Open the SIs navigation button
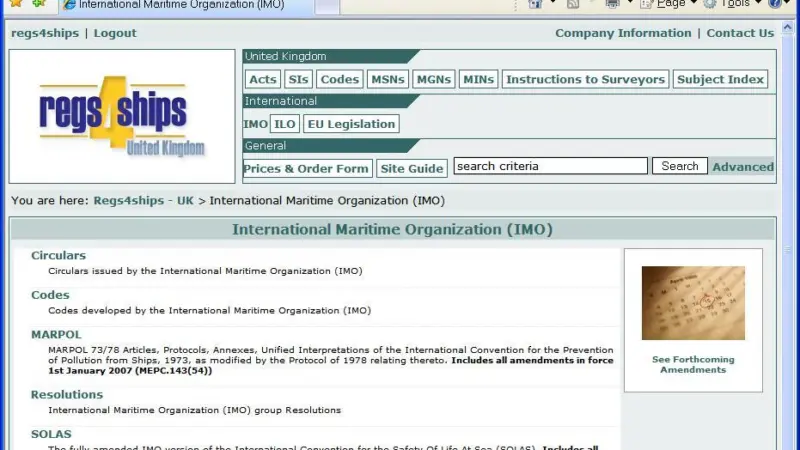The width and height of the screenshot is (800, 450). pyautogui.click(x=298, y=80)
